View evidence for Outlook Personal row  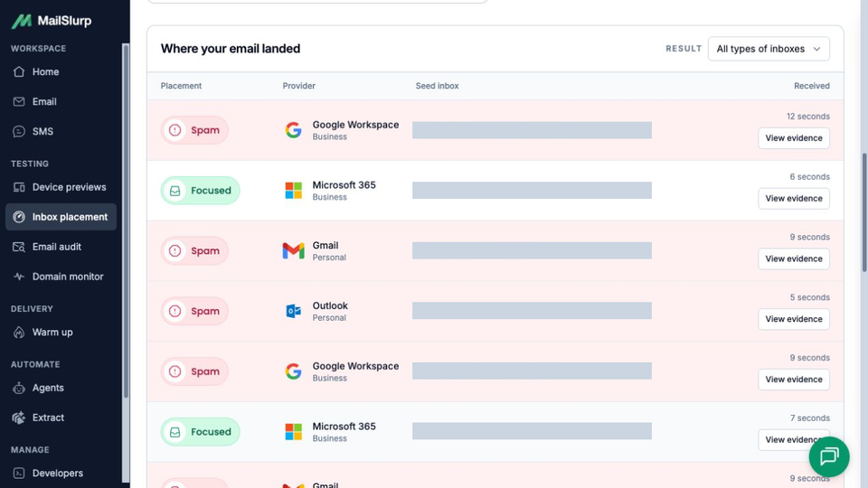tap(793, 319)
